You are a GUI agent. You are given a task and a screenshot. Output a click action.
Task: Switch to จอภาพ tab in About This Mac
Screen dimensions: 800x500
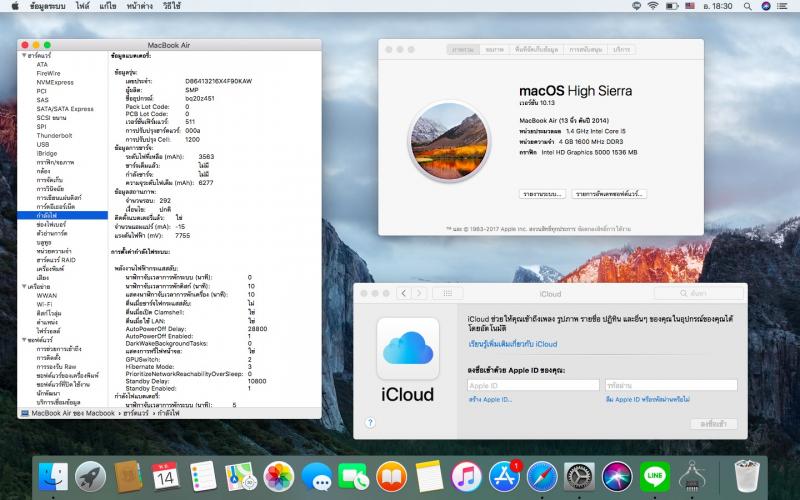coord(494,49)
